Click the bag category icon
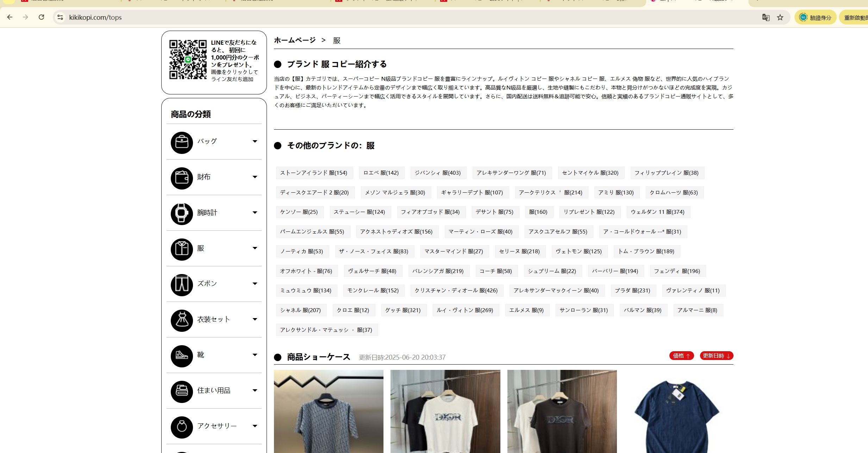 coord(182,143)
